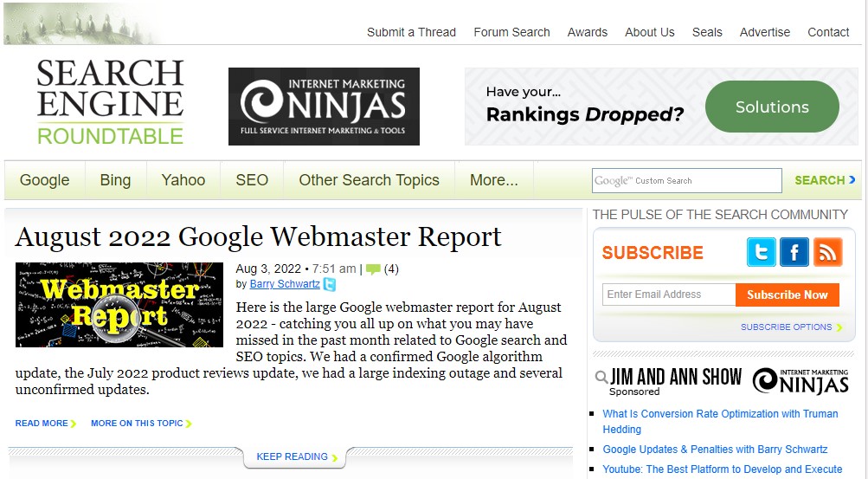
Task: Click the Subscribe Now button
Action: 788,295
